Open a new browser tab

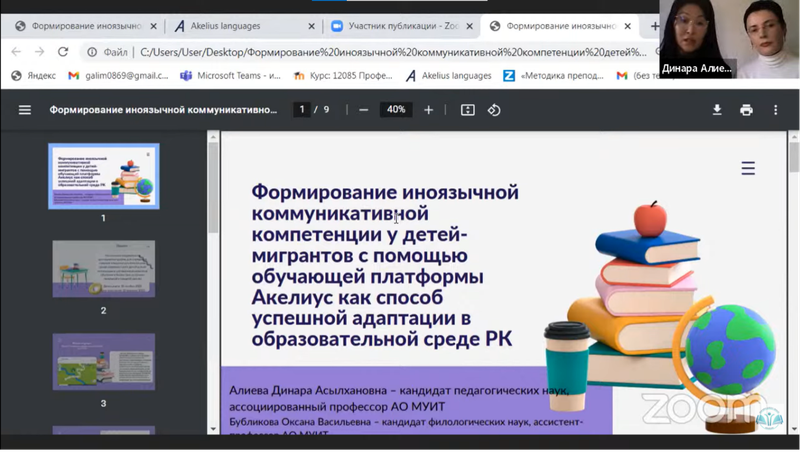(654, 26)
